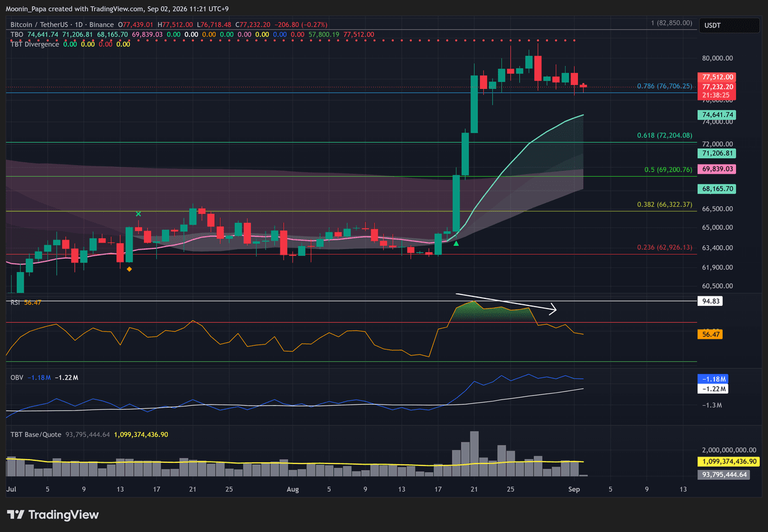
Task: Click the white -1.22M OBV scale tag
Action: pyautogui.click(x=713, y=389)
